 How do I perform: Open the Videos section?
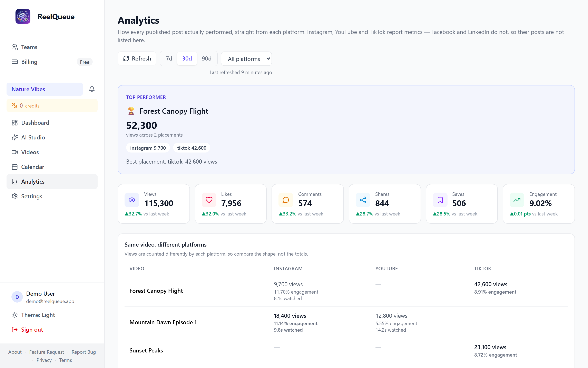click(x=52, y=152)
